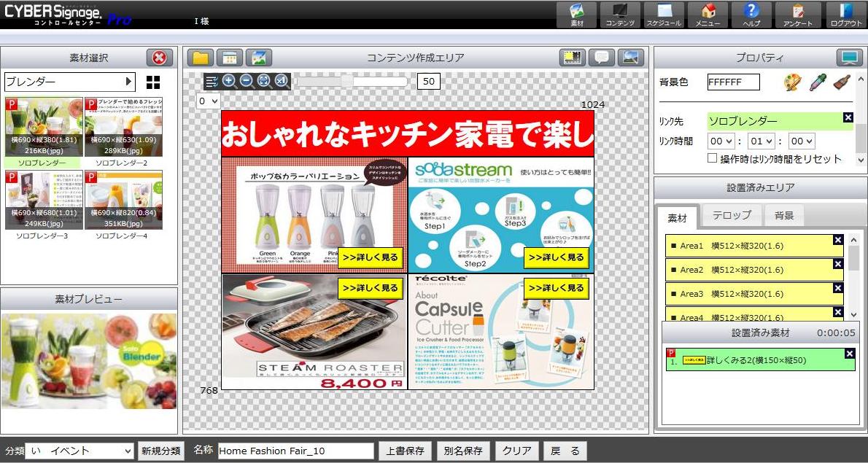Screen dimensions: 868x463
Task: Open the color palette picker
Action: click(x=793, y=82)
